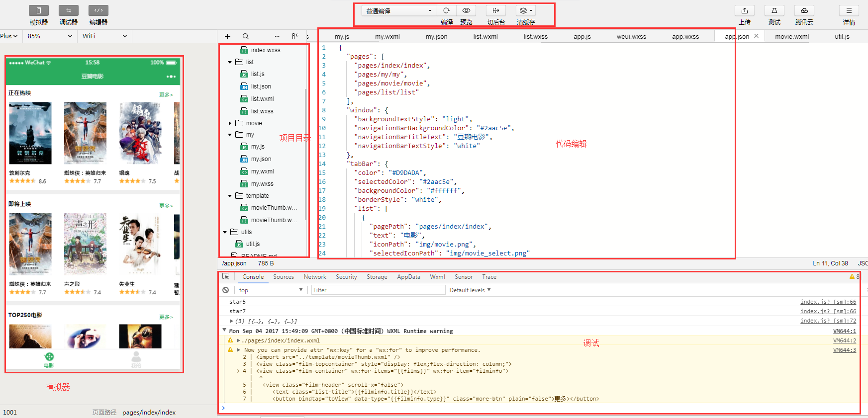Open the index.js [sm]:72 source link
This screenshot has height=418, width=868.
pyautogui.click(x=828, y=321)
